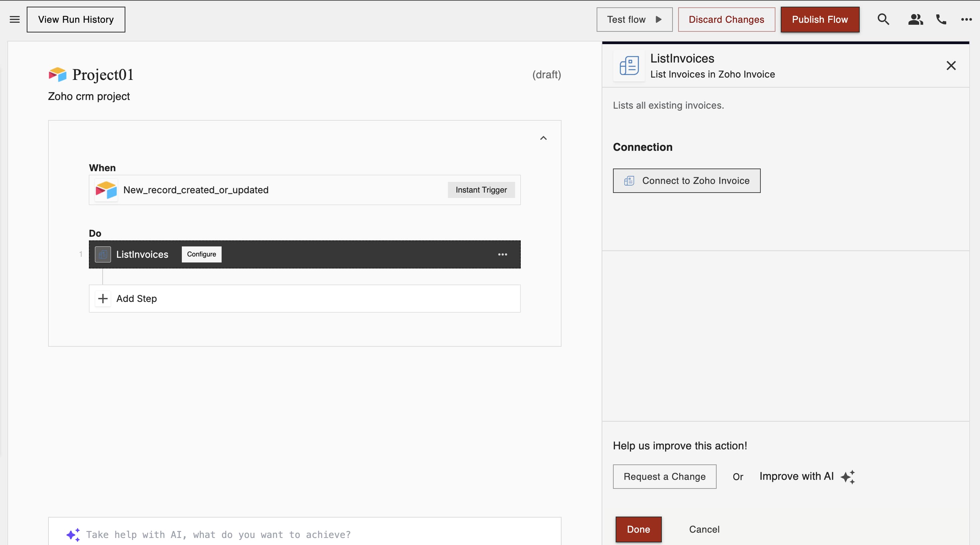Select the Zoho crm project description
The image size is (980, 545).
point(89,96)
